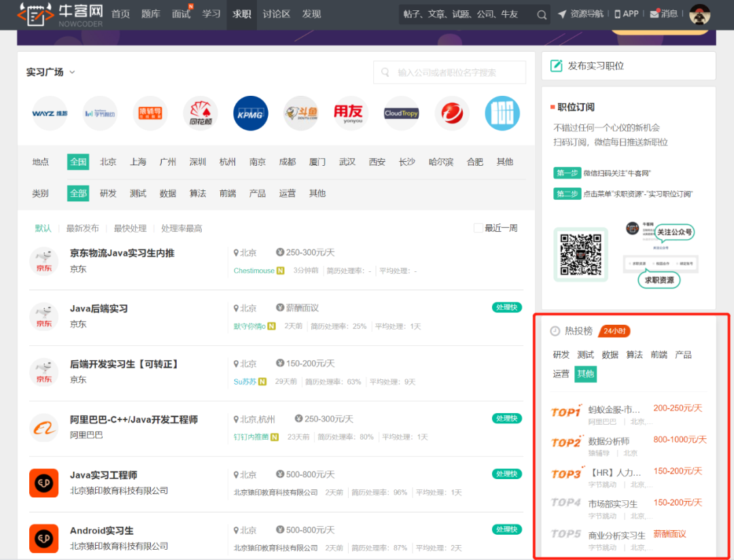This screenshot has width=734, height=560.
Task: Click the 发布实习职位 edit icon
Action: coord(556,66)
